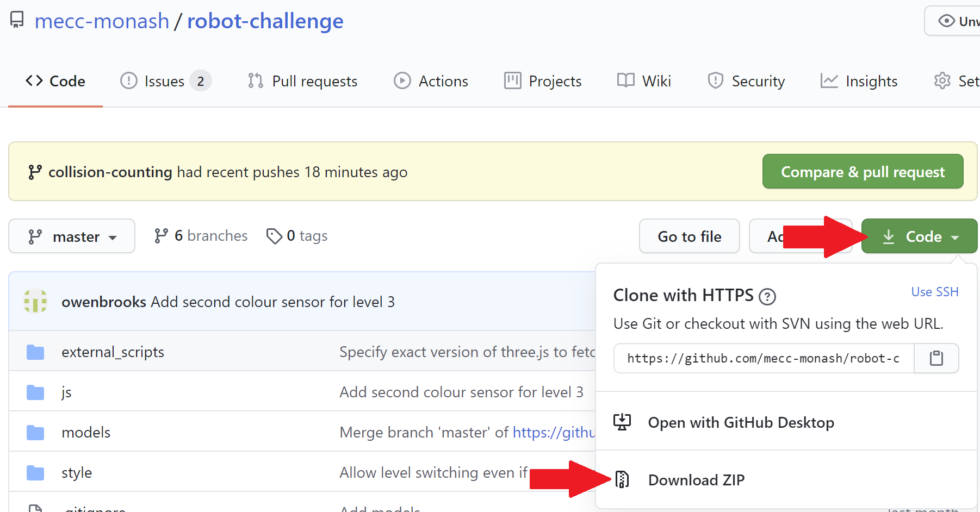Open the style folder
Image resolution: width=980 pixels, height=512 pixels.
(x=77, y=473)
